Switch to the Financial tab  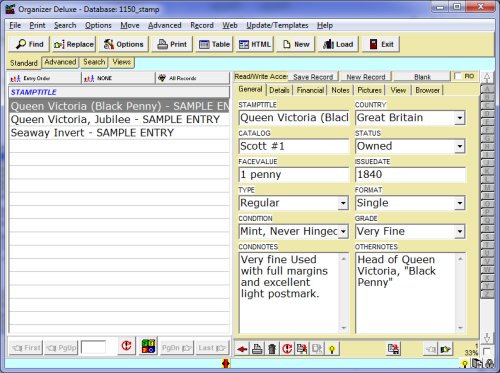click(310, 90)
